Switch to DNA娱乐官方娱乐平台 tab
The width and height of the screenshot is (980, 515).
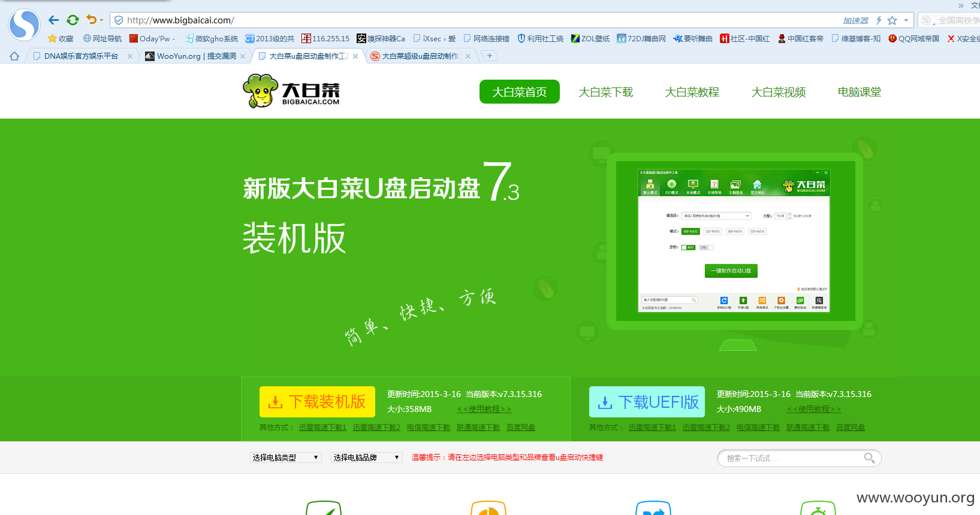pyautogui.click(x=81, y=56)
